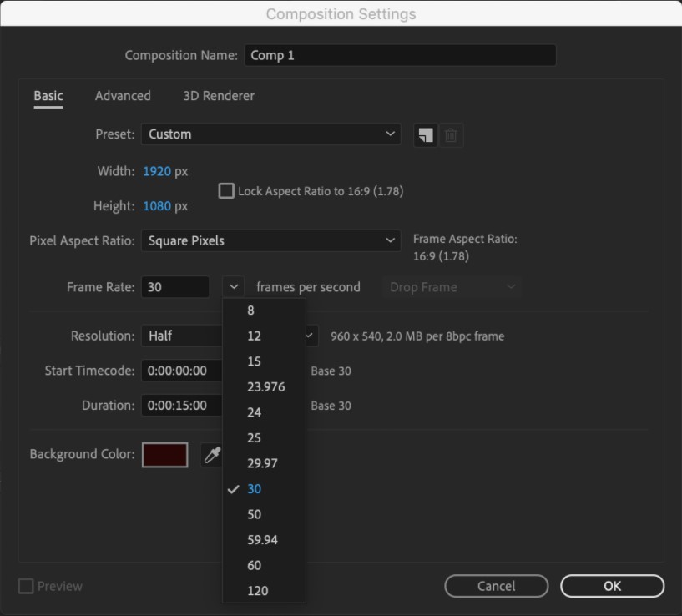Click the Cancel button

click(497, 586)
